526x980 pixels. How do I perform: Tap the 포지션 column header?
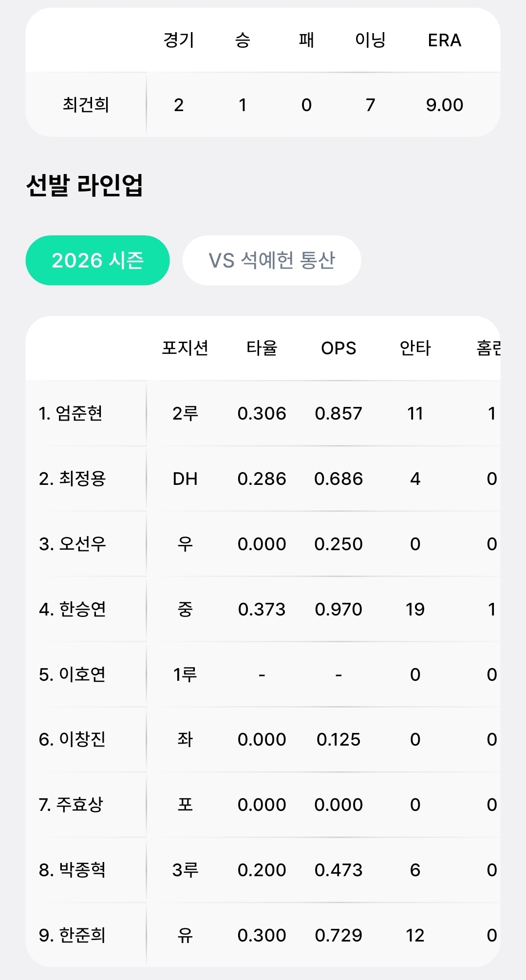point(185,348)
